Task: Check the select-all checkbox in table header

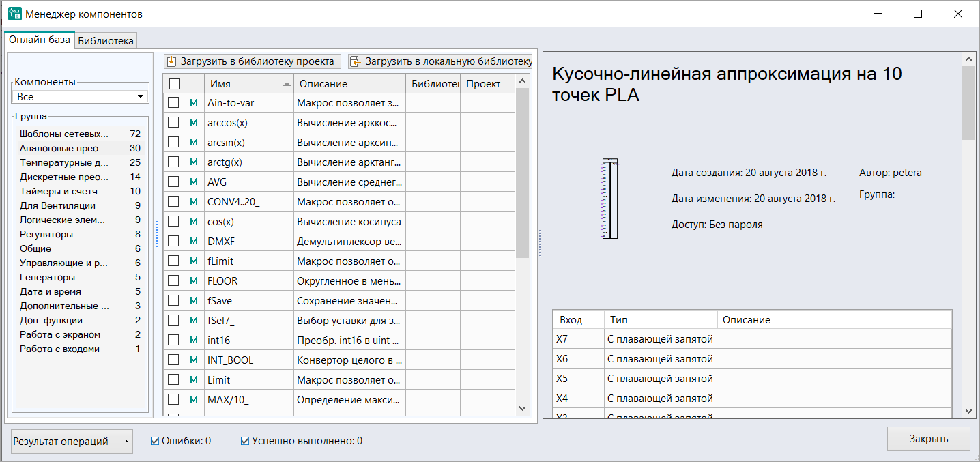Action: 174,83
